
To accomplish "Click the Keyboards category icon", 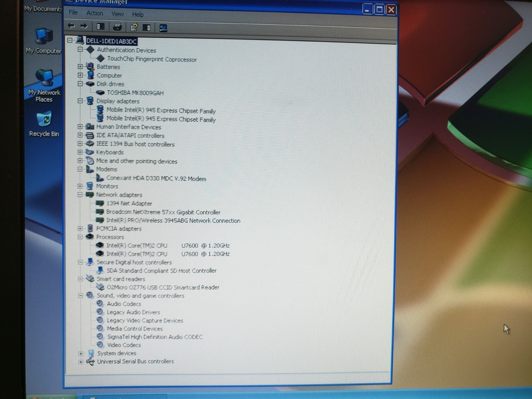I will click(x=89, y=152).
